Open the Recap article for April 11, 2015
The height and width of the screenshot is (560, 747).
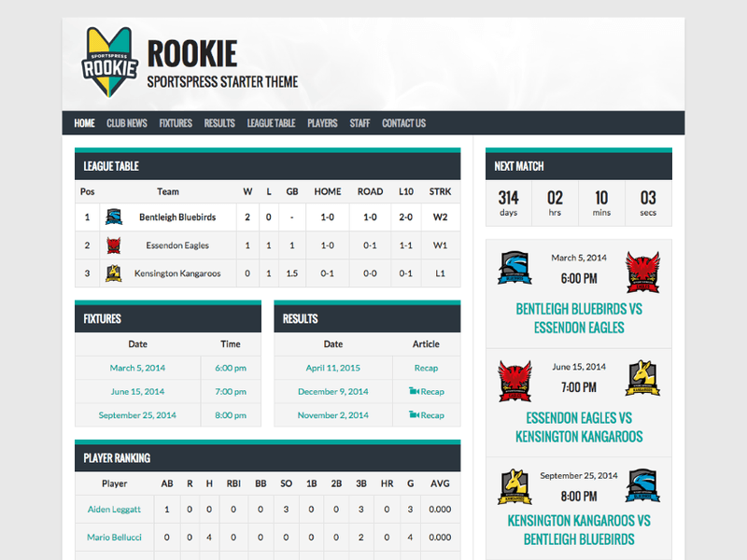click(426, 368)
